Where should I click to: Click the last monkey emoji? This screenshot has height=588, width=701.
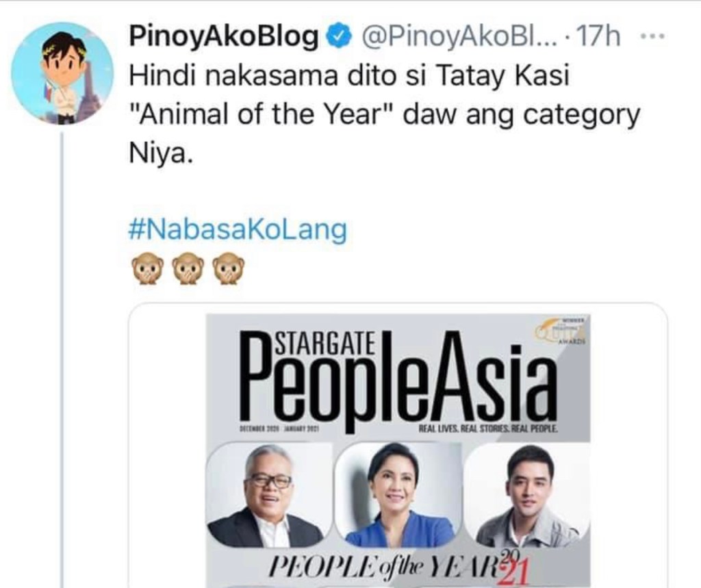(229, 268)
